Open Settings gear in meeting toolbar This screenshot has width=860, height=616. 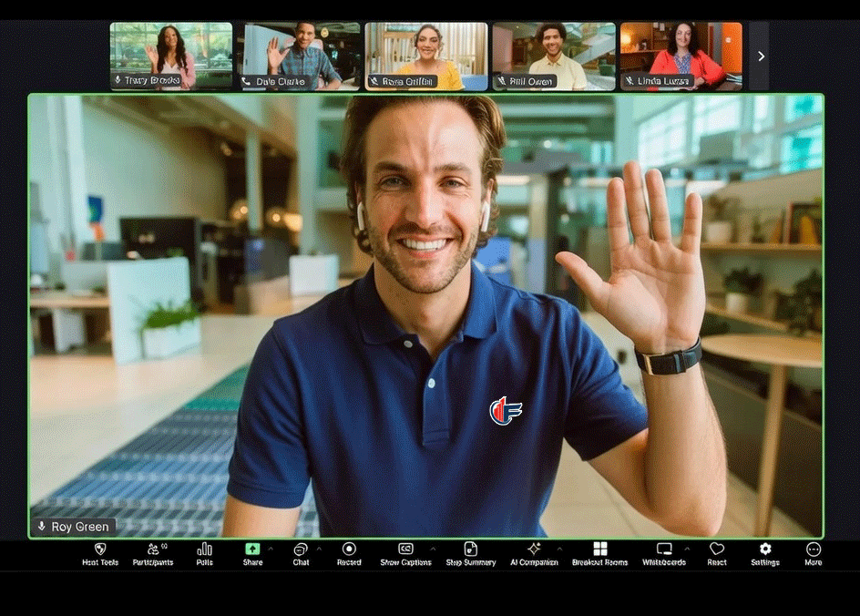(765, 549)
